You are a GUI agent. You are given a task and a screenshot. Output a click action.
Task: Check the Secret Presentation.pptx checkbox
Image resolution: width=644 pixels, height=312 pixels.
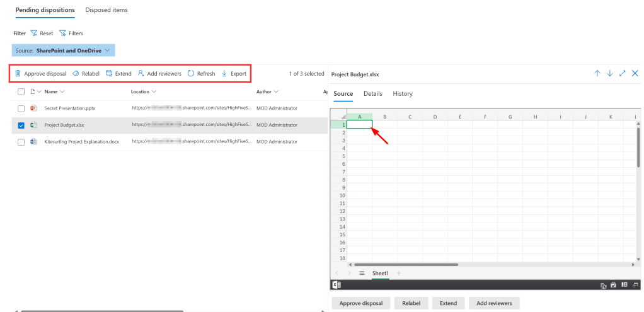tap(21, 108)
